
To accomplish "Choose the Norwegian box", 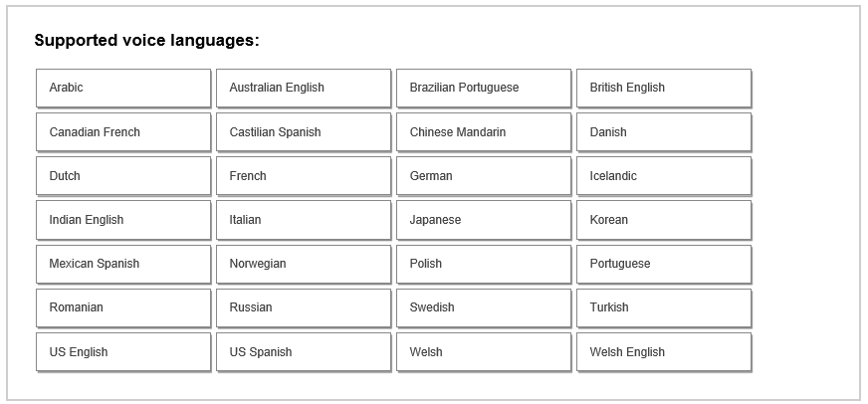I will pyautogui.click(x=304, y=264).
